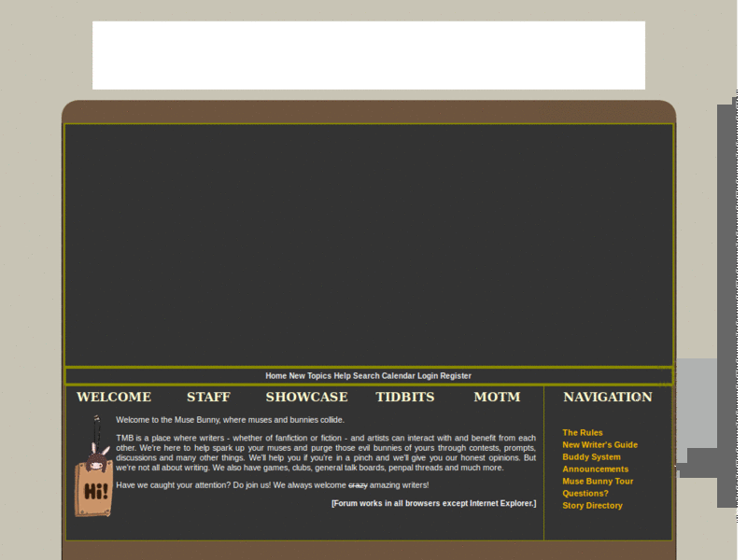Image resolution: width=747 pixels, height=560 pixels.
Task: Open the Home link in the navbar
Action: tap(275, 376)
